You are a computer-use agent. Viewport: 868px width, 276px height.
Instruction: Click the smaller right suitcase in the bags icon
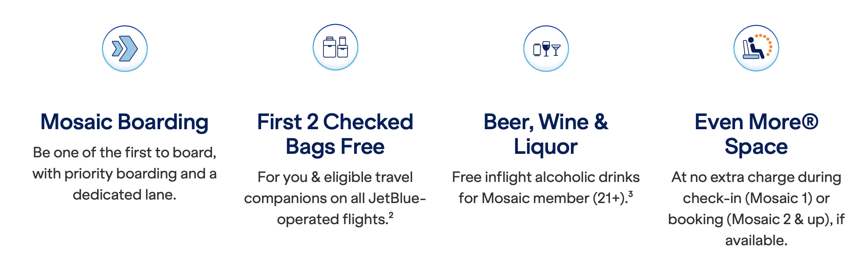(343, 48)
